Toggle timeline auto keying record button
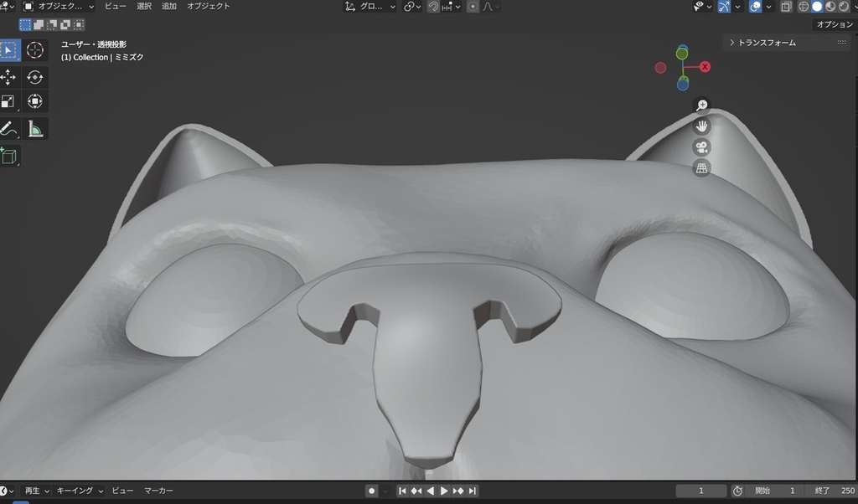 tap(371, 491)
